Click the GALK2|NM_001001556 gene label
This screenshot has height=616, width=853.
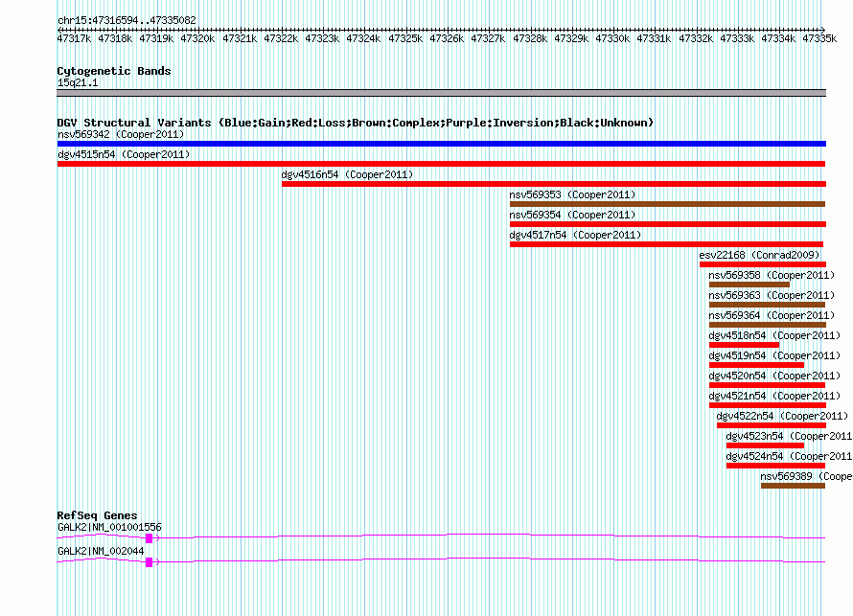coord(109,527)
